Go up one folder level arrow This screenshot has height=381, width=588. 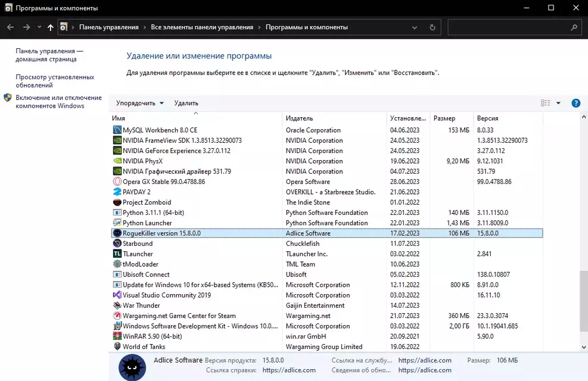[50, 27]
